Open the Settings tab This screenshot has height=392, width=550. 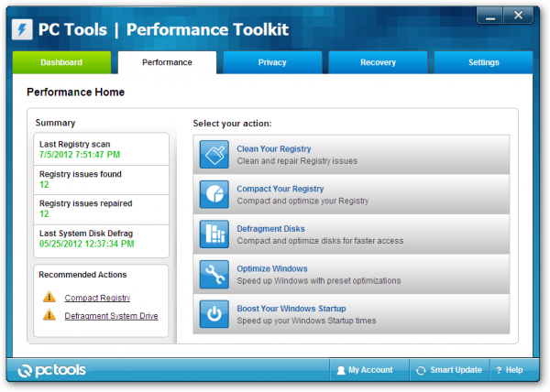click(484, 62)
